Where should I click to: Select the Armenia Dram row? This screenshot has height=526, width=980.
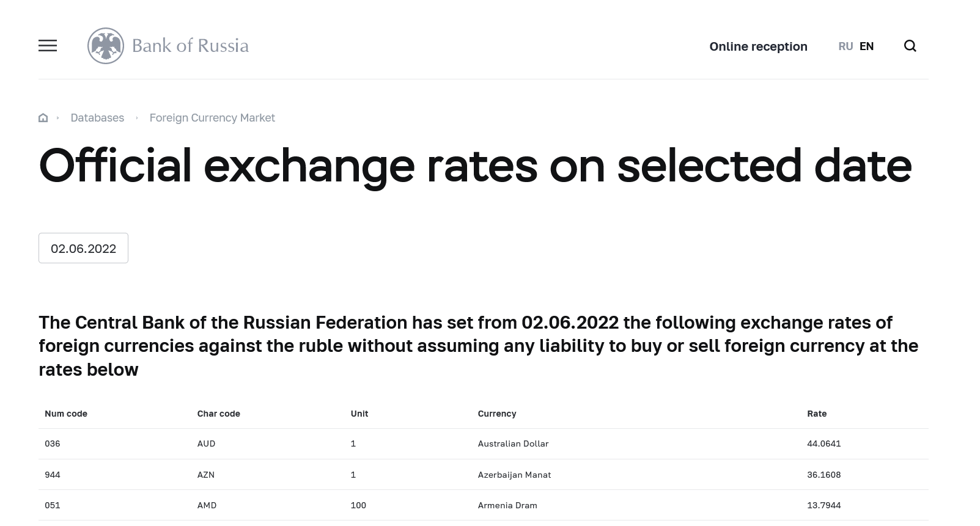(x=507, y=505)
